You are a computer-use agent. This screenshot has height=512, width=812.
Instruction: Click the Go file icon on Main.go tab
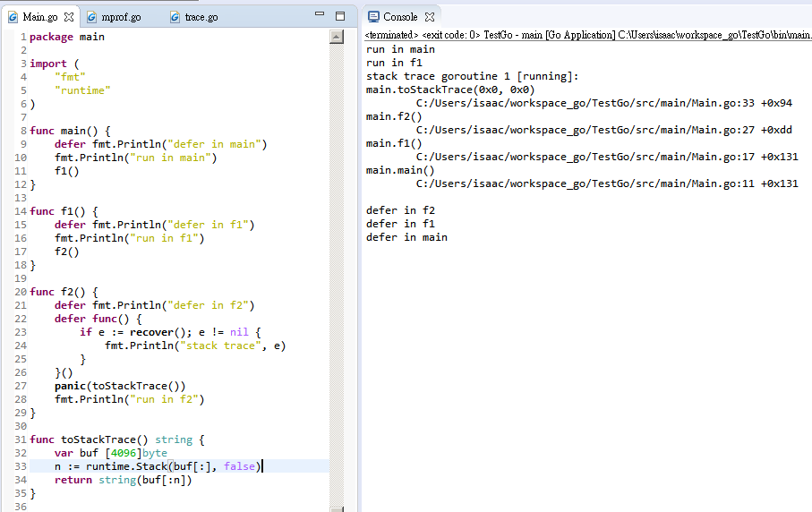point(13,17)
